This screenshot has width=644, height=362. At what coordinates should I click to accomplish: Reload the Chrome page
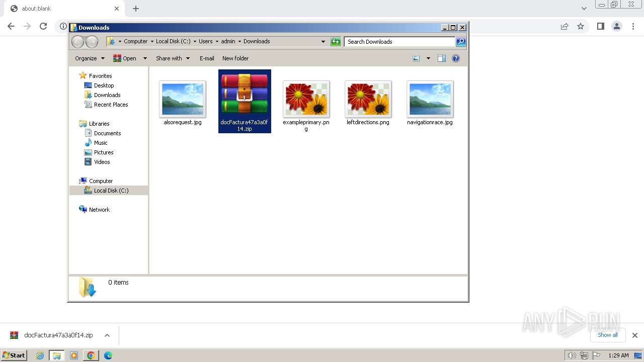tap(43, 26)
